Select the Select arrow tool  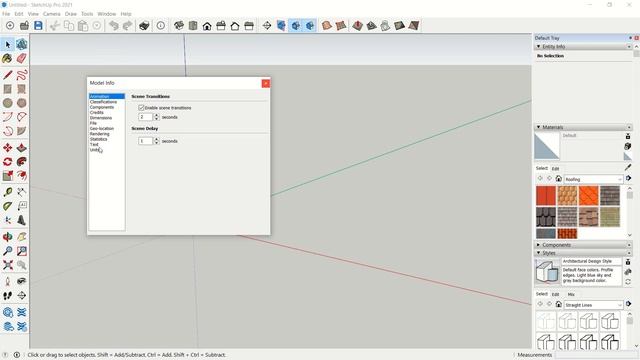pyautogui.click(x=7, y=44)
